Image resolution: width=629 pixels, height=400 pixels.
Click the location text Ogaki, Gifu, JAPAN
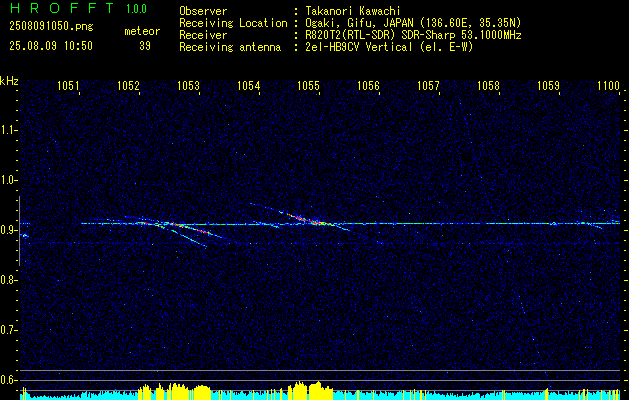click(x=359, y=23)
